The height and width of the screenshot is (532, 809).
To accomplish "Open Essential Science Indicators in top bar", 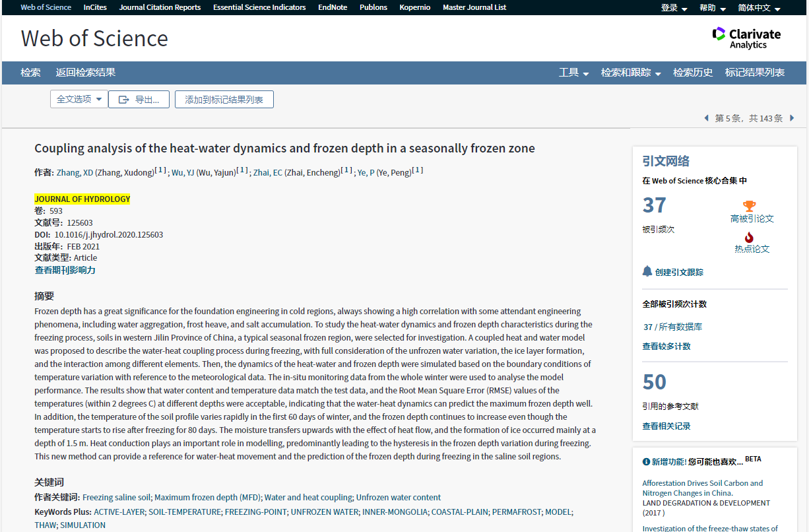I will 259,7.
